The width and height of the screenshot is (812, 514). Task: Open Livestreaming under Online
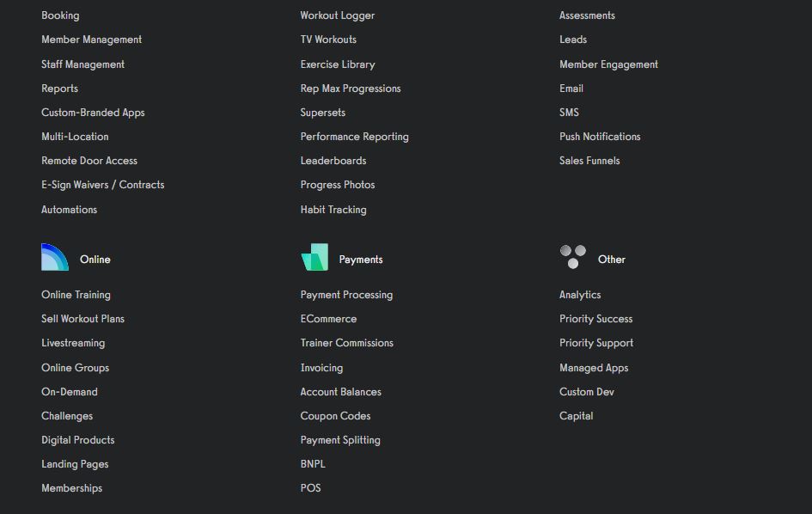(x=73, y=343)
